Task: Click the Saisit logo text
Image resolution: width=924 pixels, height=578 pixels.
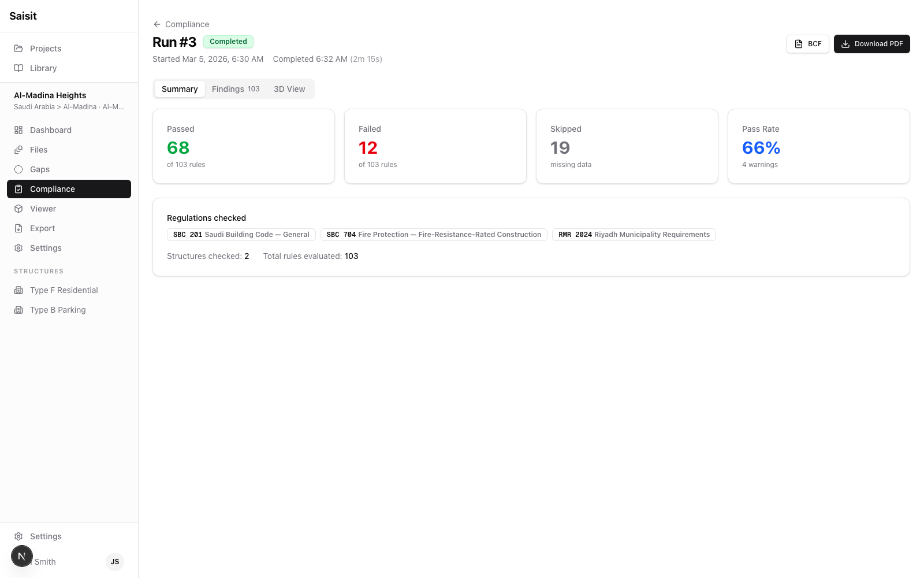Action: (x=23, y=16)
